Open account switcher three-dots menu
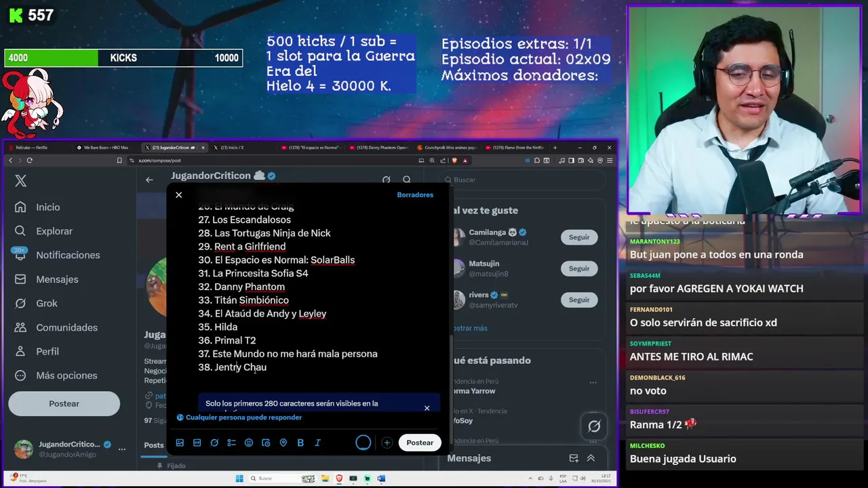868x488 pixels. [x=122, y=449]
